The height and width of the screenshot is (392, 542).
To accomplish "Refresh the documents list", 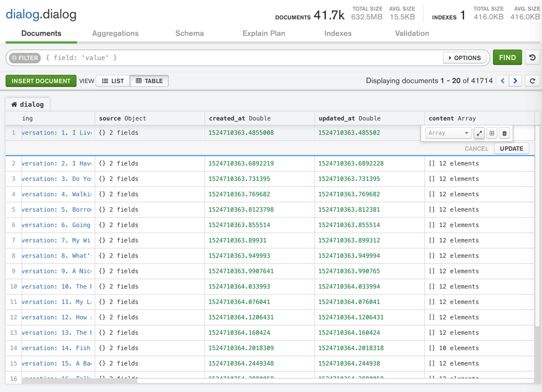I will 532,81.
